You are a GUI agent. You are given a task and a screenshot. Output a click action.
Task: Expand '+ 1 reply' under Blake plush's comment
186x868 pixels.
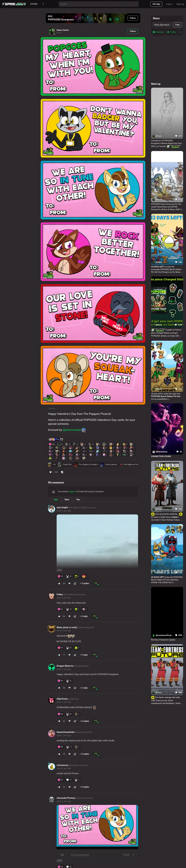(x=84, y=655)
